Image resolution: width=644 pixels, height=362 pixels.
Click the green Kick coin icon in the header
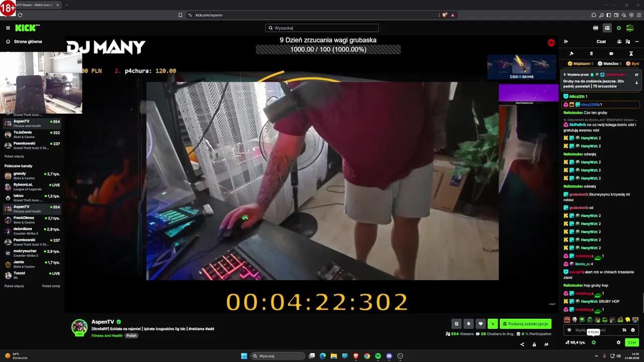[619, 28]
